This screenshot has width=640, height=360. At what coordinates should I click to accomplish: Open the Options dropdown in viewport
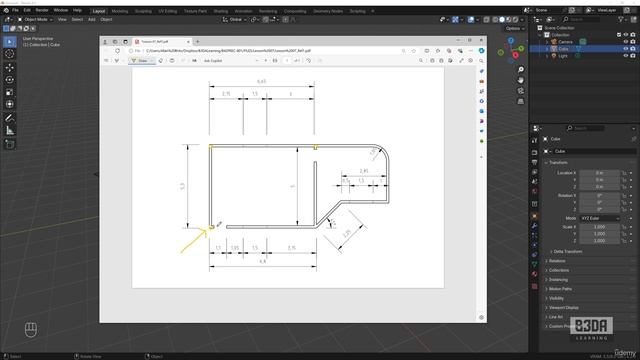(x=515, y=29)
